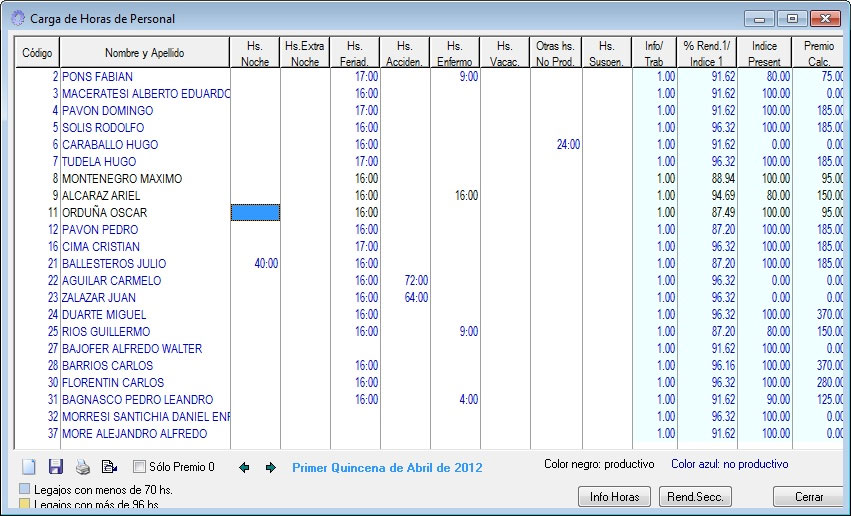Click the light blue under-70-hours legend swatch
Viewport: 851px width, 516px height.
25,489
